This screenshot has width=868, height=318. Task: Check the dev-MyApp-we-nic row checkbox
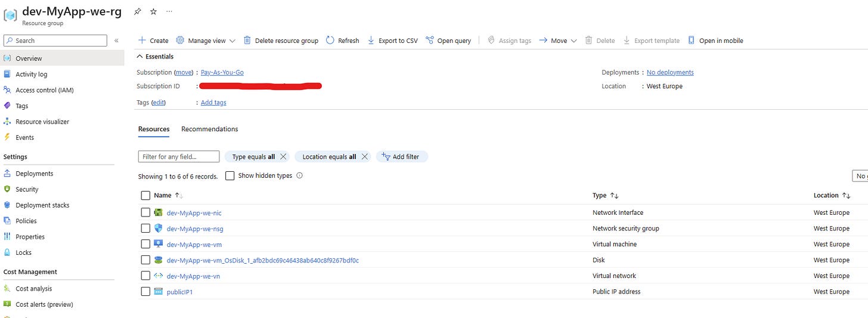(x=145, y=212)
